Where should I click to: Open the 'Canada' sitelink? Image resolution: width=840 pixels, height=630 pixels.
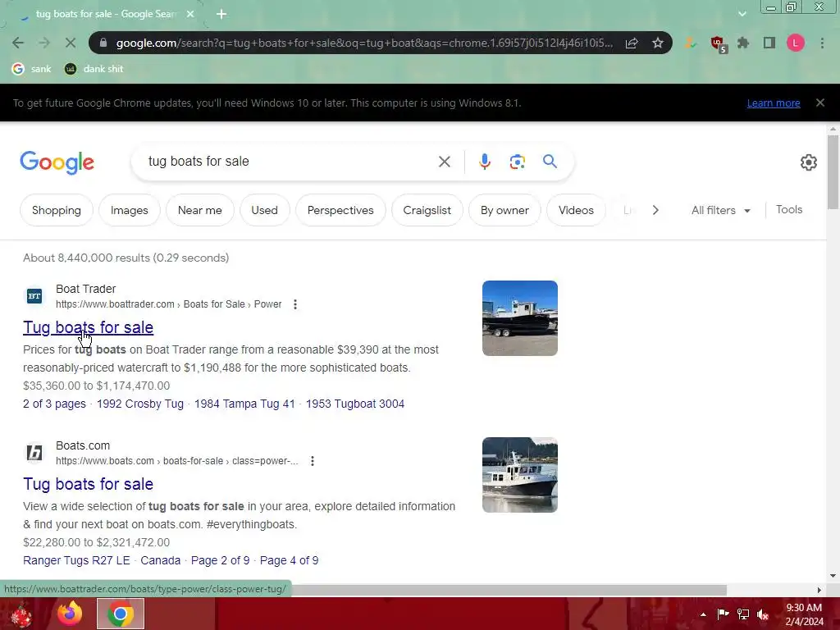click(161, 560)
